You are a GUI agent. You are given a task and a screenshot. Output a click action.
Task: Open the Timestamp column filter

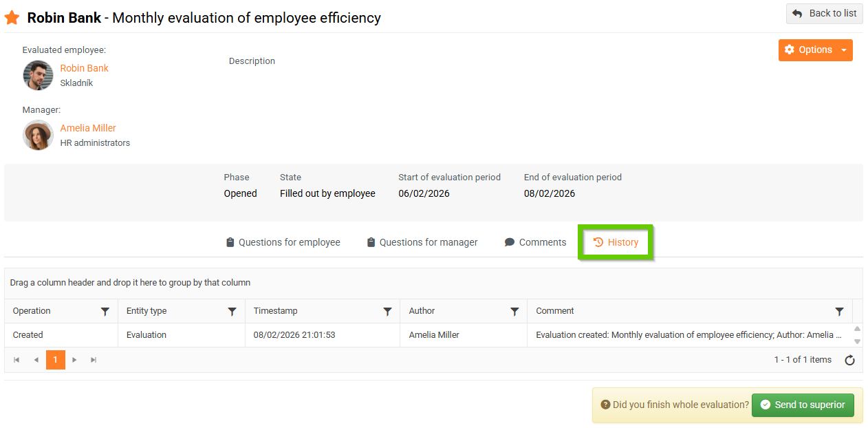[387, 312]
